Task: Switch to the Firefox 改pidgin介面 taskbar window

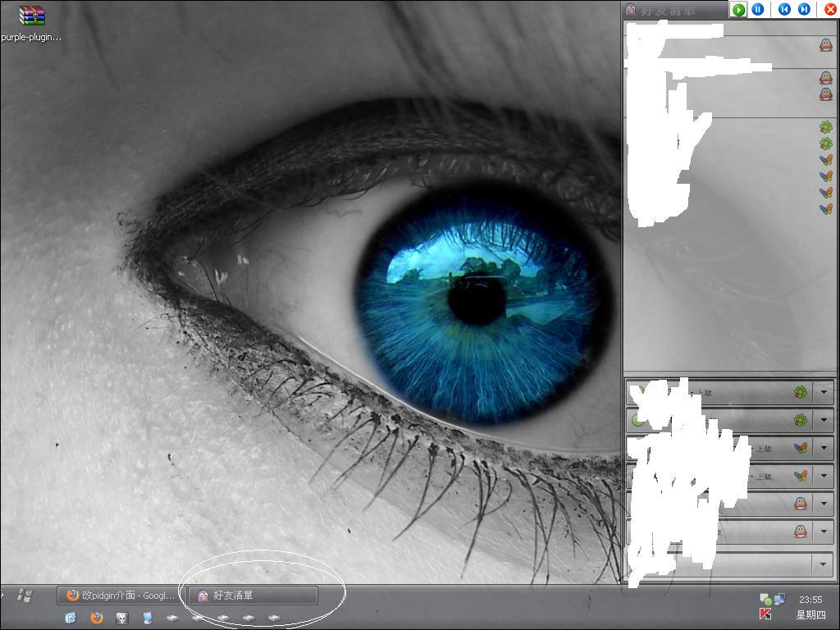Action: (x=121, y=596)
